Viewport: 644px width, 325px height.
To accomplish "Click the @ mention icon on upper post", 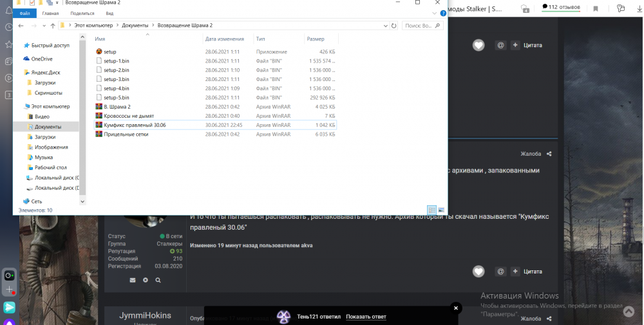I will click(x=500, y=45).
